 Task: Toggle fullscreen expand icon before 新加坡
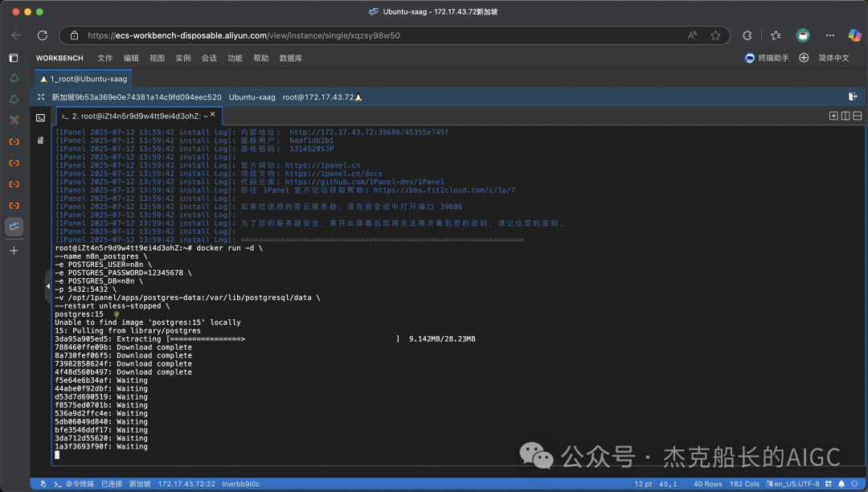click(41, 96)
